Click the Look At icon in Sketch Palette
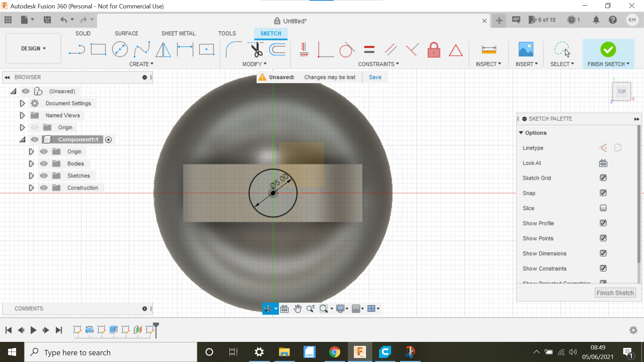This screenshot has height=362, width=644. pos(603,163)
